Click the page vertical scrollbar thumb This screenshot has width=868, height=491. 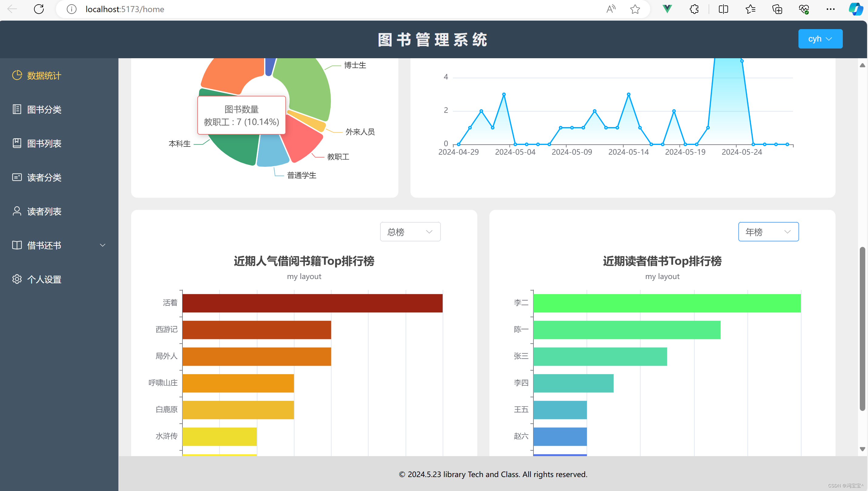(x=862, y=329)
